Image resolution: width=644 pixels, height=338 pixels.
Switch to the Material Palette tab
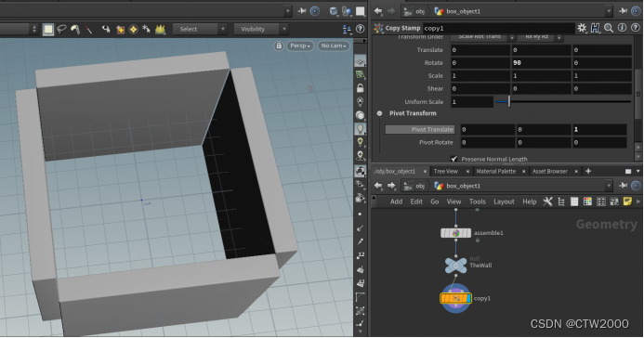point(495,171)
